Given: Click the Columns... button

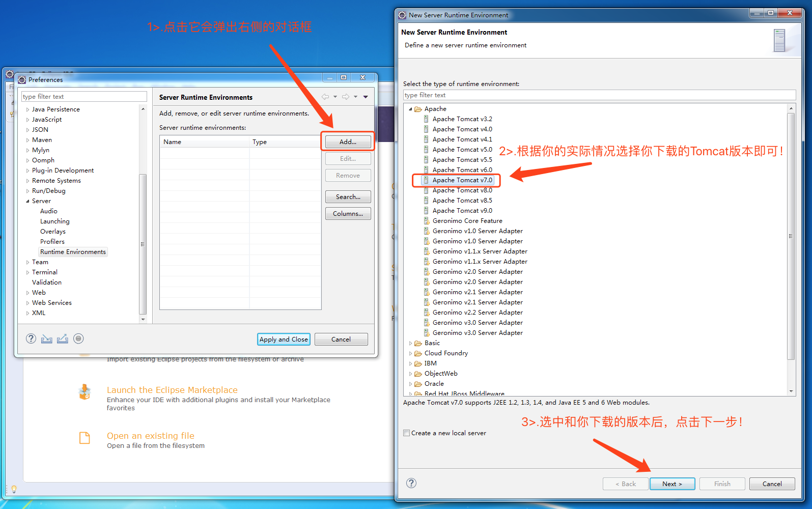Looking at the screenshot, I should 348,214.
